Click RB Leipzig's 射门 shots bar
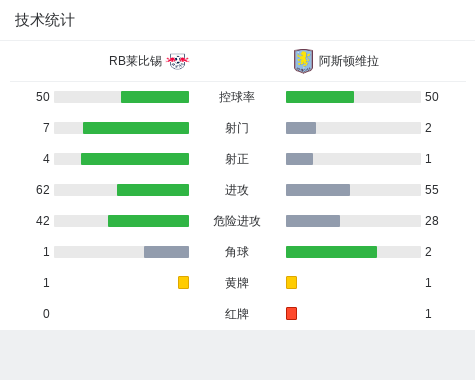The image size is (475, 380). click(136, 128)
